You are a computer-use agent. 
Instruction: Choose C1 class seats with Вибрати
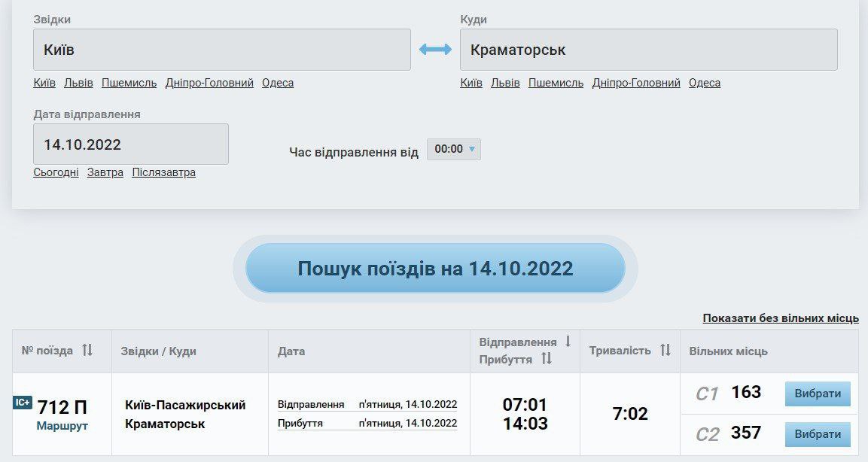(x=818, y=394)
